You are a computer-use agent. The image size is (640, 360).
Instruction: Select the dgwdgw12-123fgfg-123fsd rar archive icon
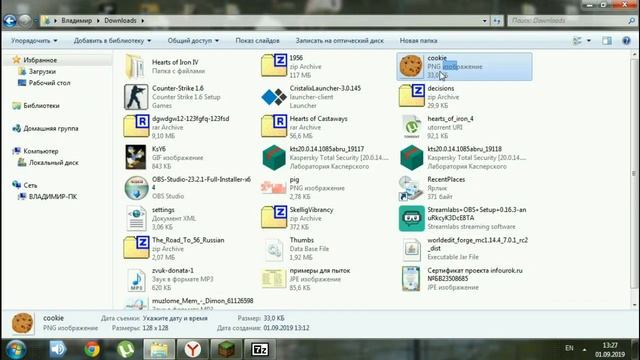tap(136, 127)
